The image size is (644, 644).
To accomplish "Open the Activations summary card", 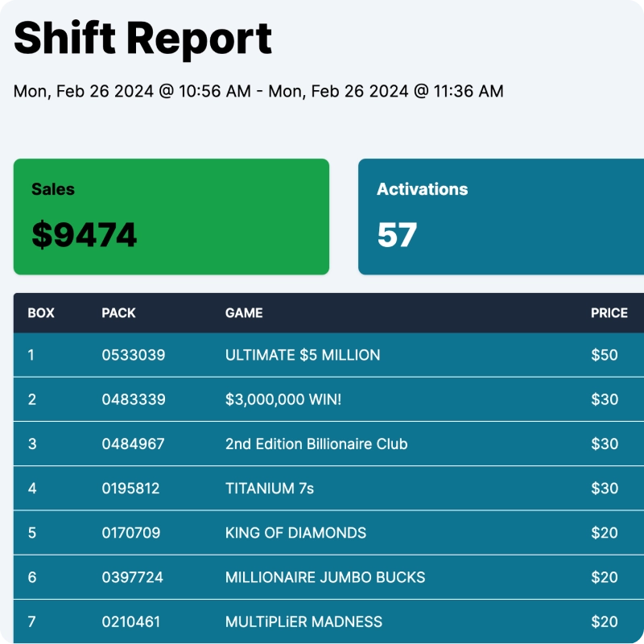I will click(499, 216).
